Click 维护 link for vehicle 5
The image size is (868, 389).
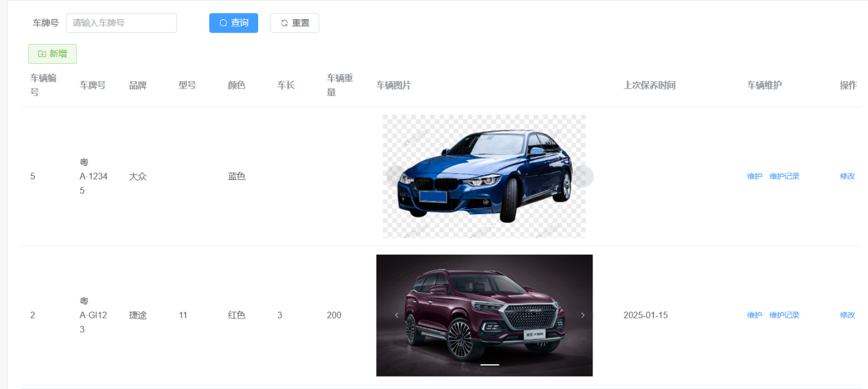755,176
